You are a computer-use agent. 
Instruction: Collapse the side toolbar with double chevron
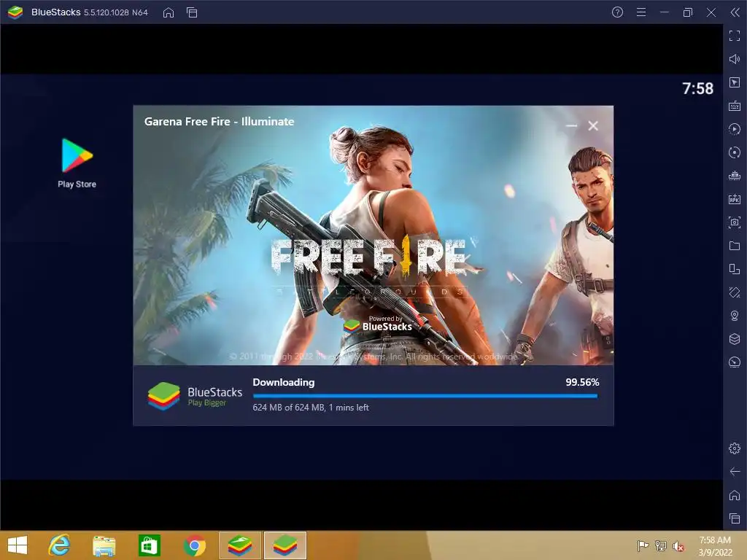coord(735,12)
